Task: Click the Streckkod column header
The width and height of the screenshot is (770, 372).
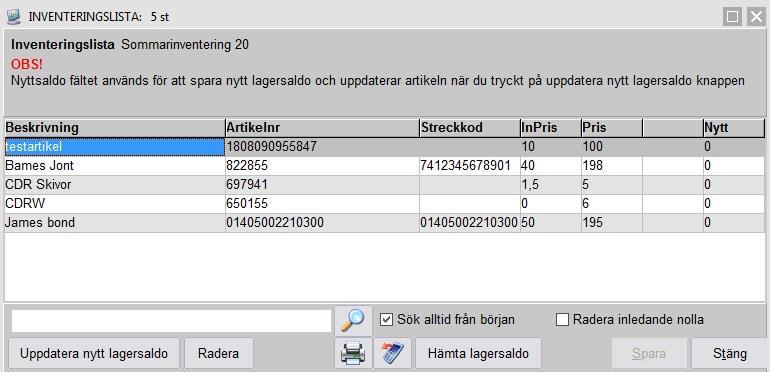Action: pyautogui.click(x=470, y=128)
